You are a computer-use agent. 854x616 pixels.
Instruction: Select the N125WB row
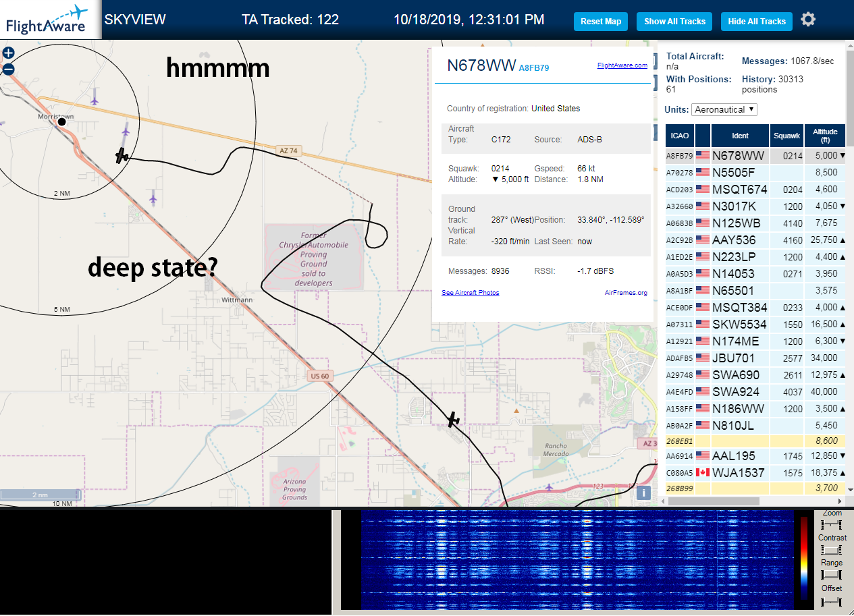(x=755, y=223)
